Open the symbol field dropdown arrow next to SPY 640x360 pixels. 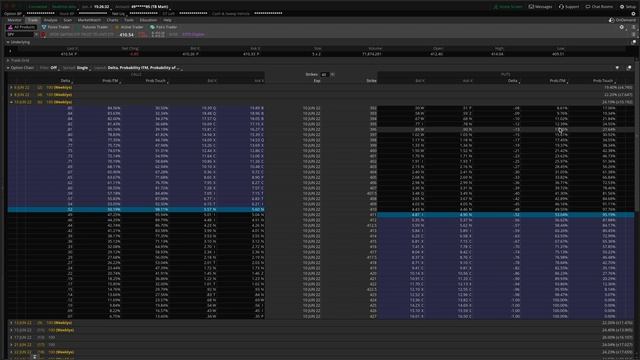36,35
